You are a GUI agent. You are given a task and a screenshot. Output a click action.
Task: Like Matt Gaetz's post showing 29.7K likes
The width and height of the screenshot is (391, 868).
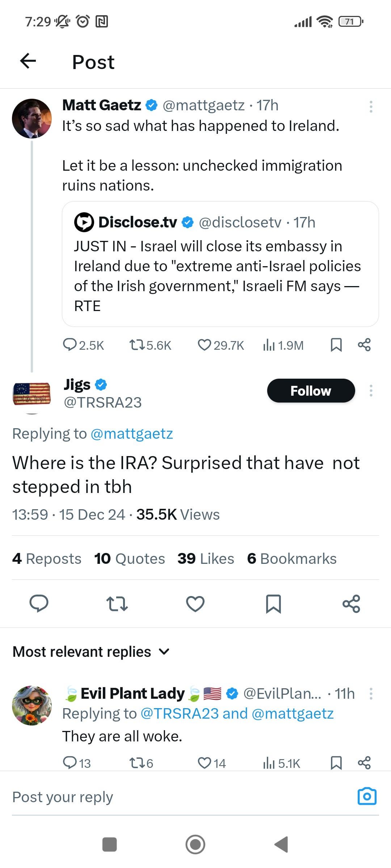click(x=221, y=345)
